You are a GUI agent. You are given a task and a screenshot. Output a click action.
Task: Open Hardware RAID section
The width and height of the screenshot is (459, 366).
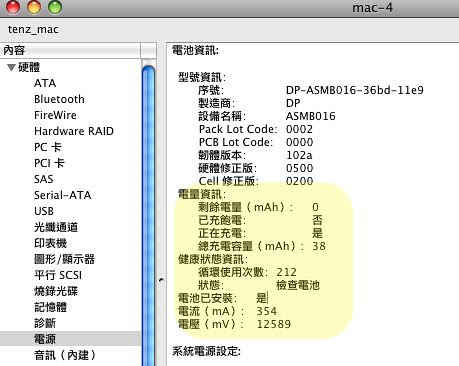74,131
